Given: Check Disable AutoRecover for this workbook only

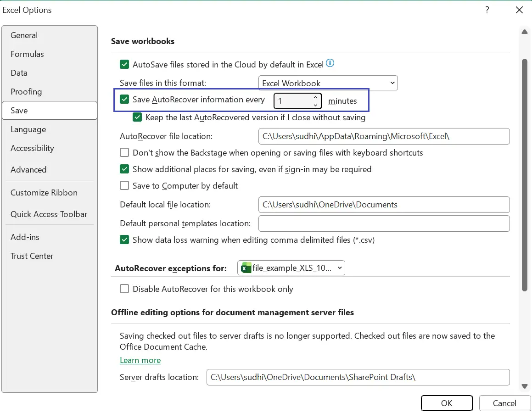Looking at the screenshot, I should pyautogui.click(x=124, y=289).
